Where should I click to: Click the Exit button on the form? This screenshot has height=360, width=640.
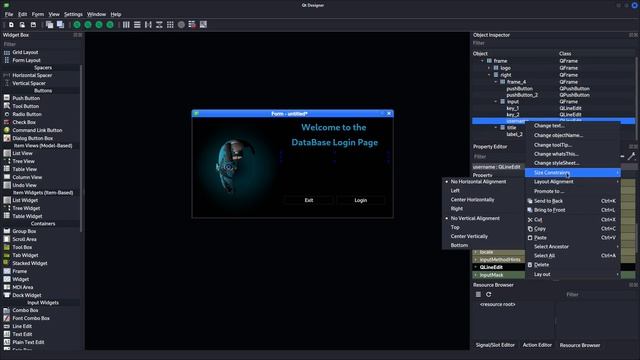(x=309, y=200)
